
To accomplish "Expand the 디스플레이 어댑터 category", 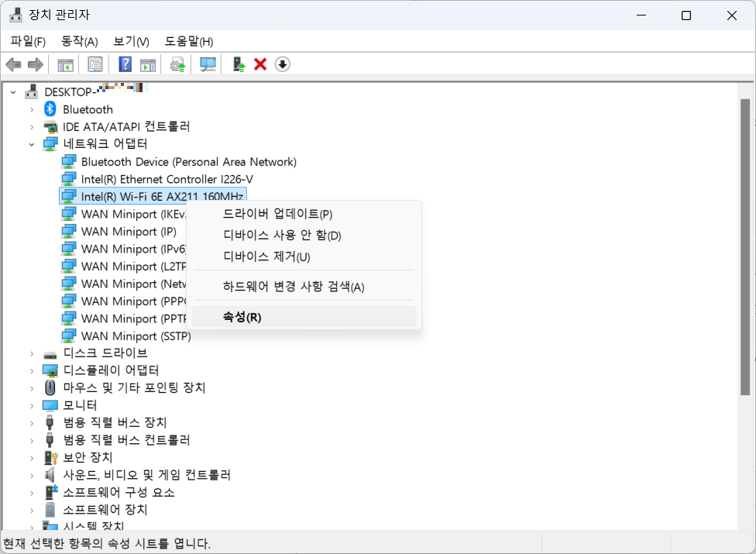I will coord(32,371).
